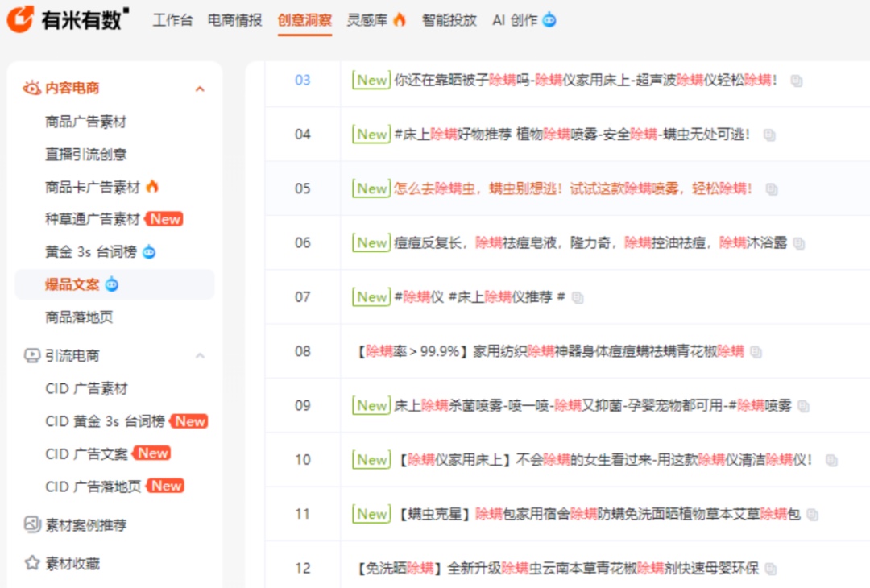Viewport: 870px width, 588px height.
Task: Copy the row 09 copywriting text
Action: [803, 406]
